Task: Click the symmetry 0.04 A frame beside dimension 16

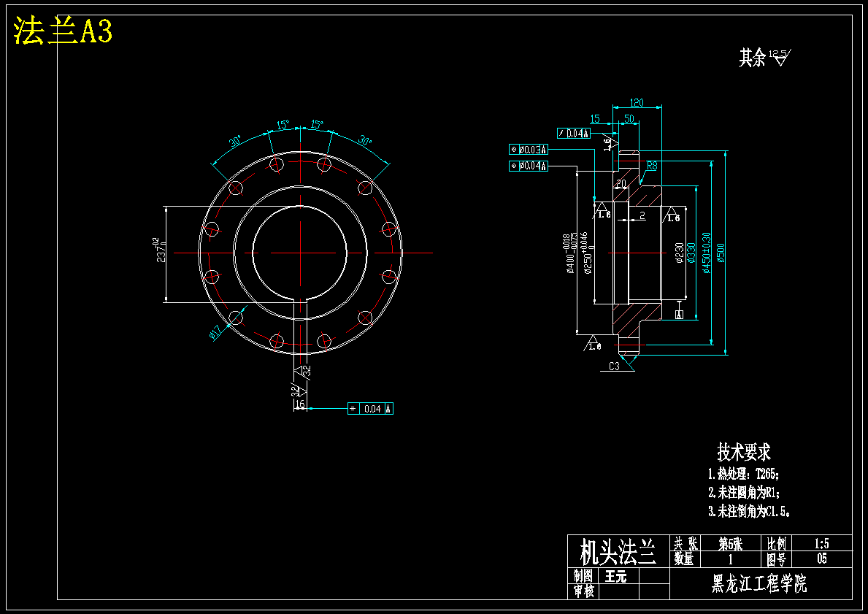Action: [370, 409]
